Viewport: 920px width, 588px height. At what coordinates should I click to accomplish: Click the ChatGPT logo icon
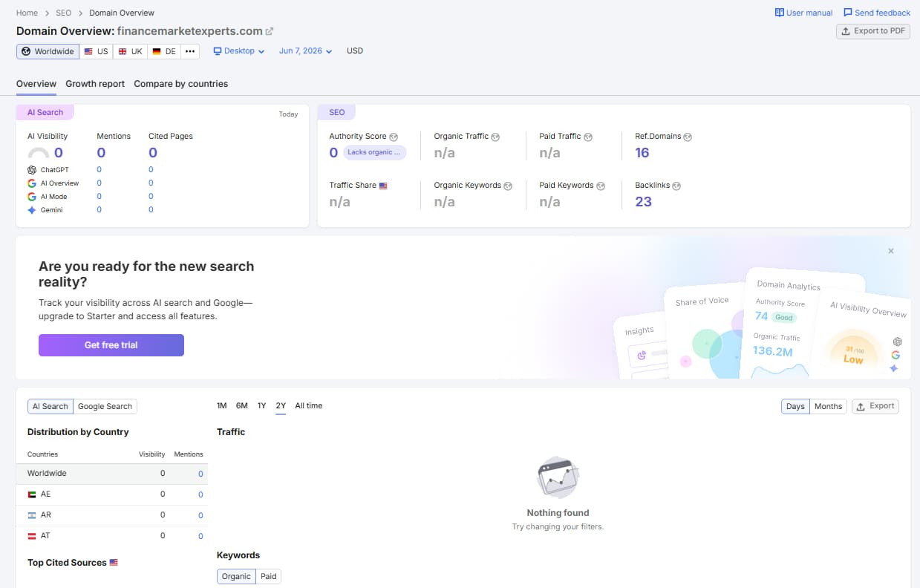pyautogui.click(x=32, y=170)
